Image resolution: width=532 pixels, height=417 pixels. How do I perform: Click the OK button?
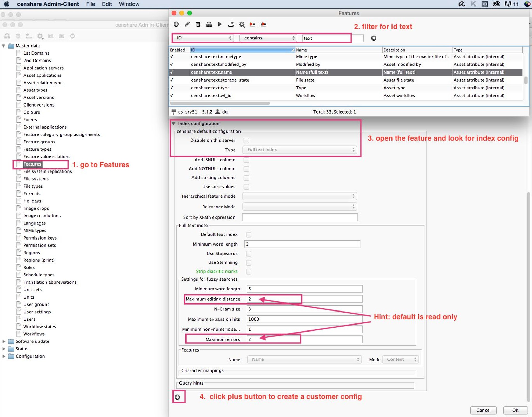515,410
